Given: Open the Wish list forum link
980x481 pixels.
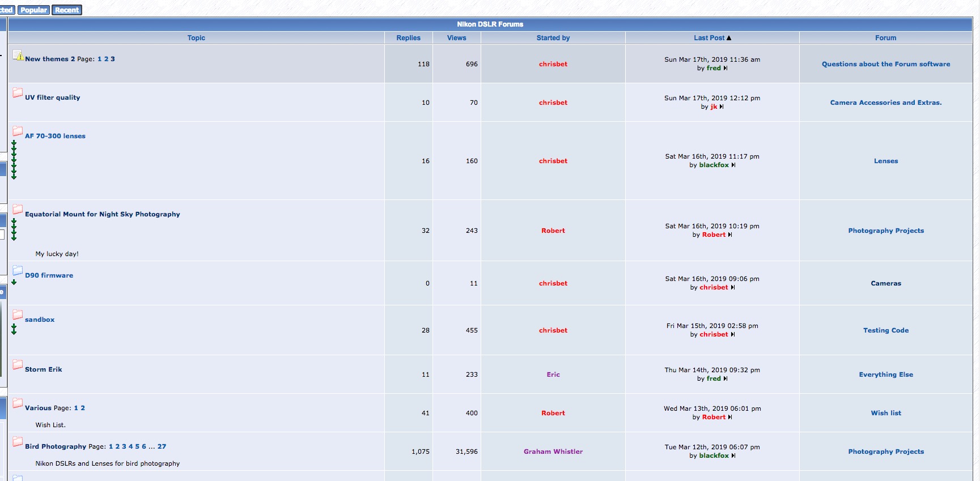Looking at the screenshot, I should tap(886, 413).
